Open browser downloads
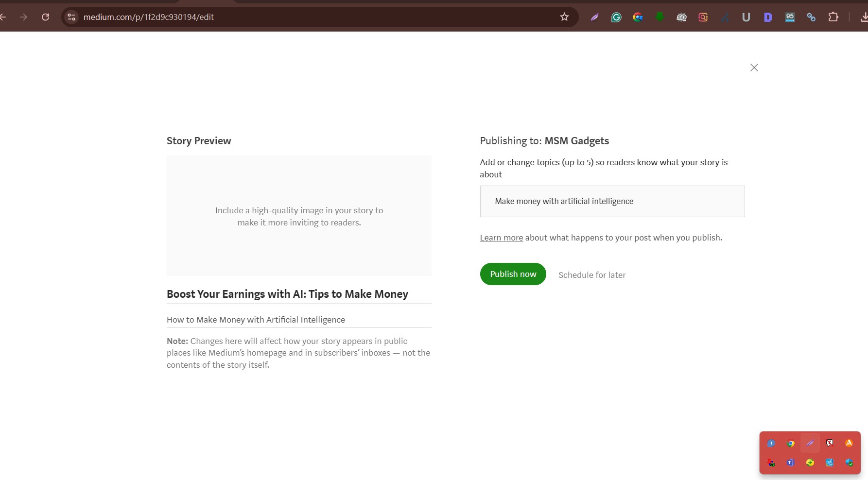Image resolution: width=868 pixels, height=480 pixels. tap(864, 17)
